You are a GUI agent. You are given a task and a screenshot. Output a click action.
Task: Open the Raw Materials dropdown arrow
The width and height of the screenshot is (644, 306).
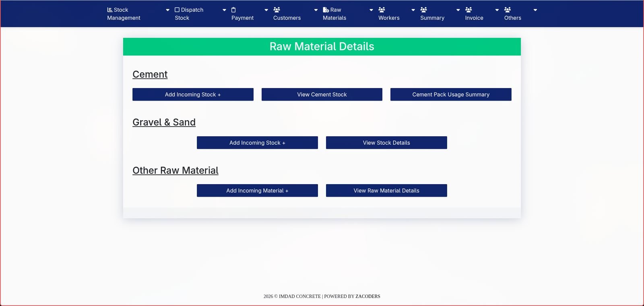pos(371,10)
